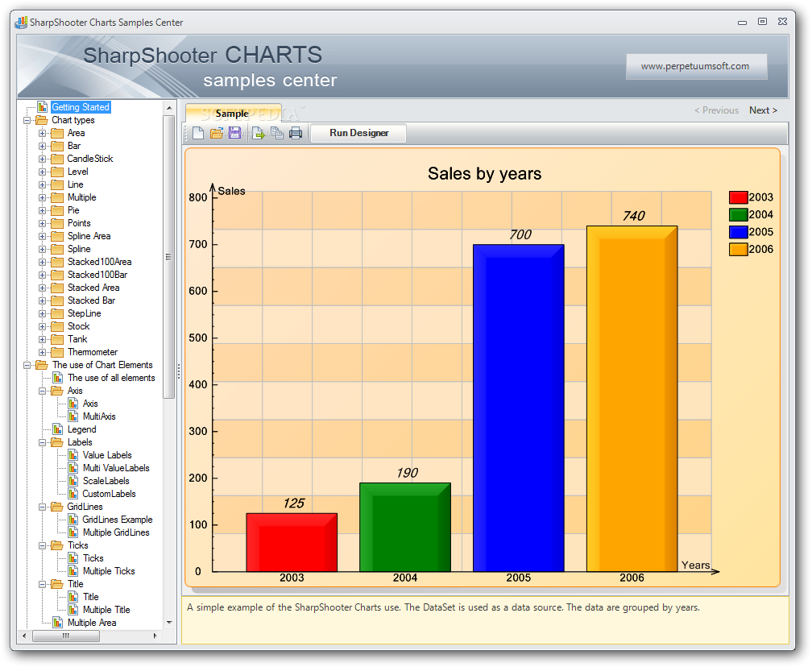The width and height of the screenshot is (812, 667).
Task: Click the CandleStick folder icon
Action: (x=57, y=159)
